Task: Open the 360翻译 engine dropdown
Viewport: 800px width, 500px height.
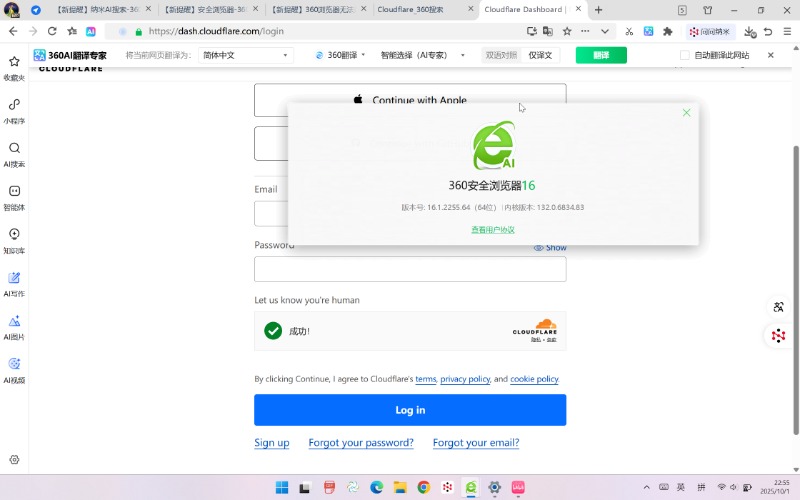Action: tap(340, 55)
